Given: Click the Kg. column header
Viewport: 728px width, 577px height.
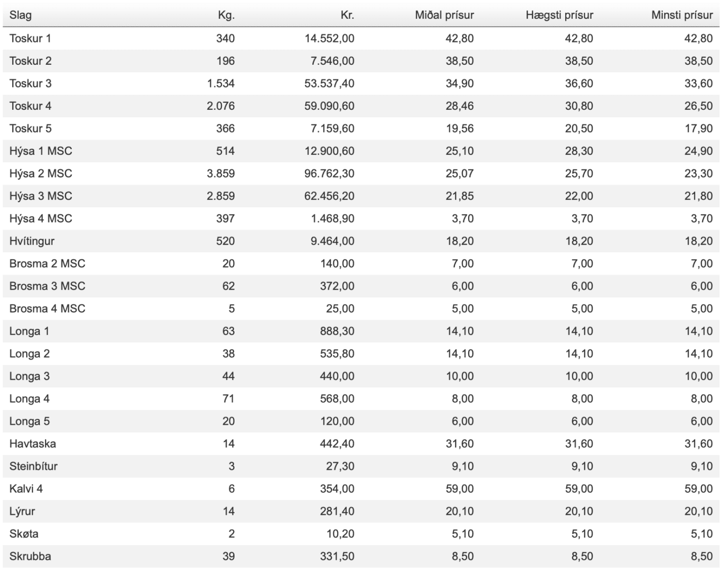Looking at the screenshot, I should tap(226, 15).
